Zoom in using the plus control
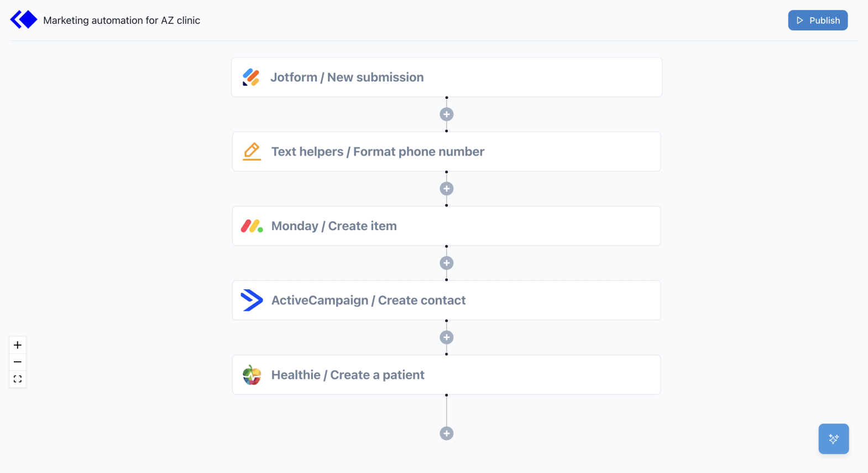This screenshot has height=473, width=868. coord(17,345)
